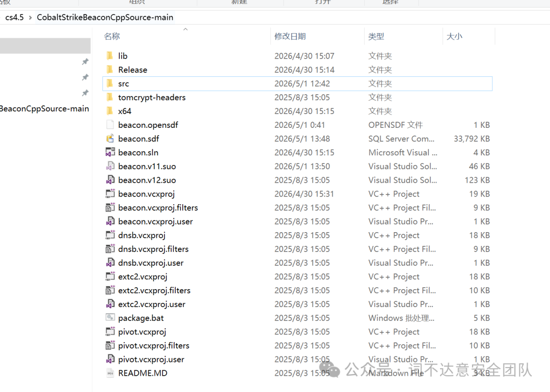Select file name pivot.vcxproj.filters
The image size is (550, 392).
[x=154, y=346]
